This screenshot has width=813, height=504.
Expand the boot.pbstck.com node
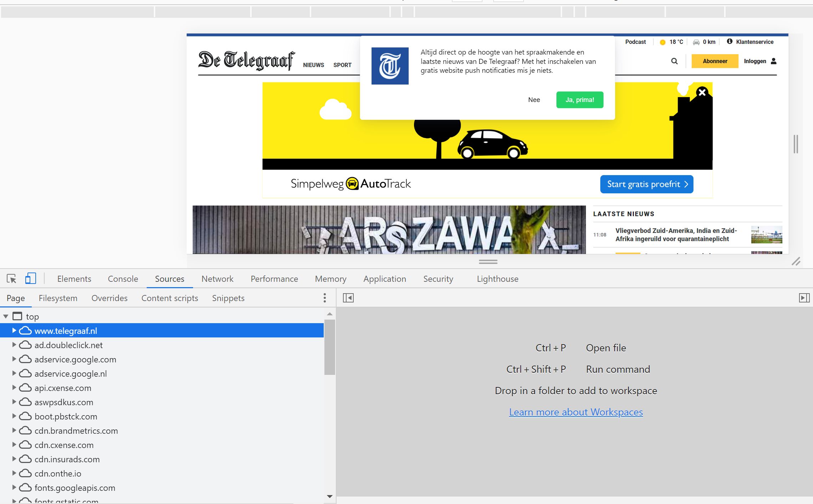[14, 416]
